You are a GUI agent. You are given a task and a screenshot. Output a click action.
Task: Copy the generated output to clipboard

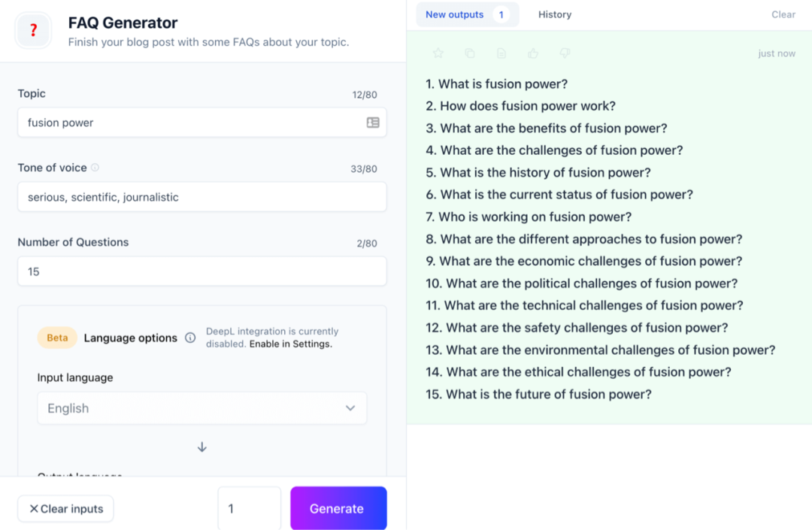tap(470, 53)
